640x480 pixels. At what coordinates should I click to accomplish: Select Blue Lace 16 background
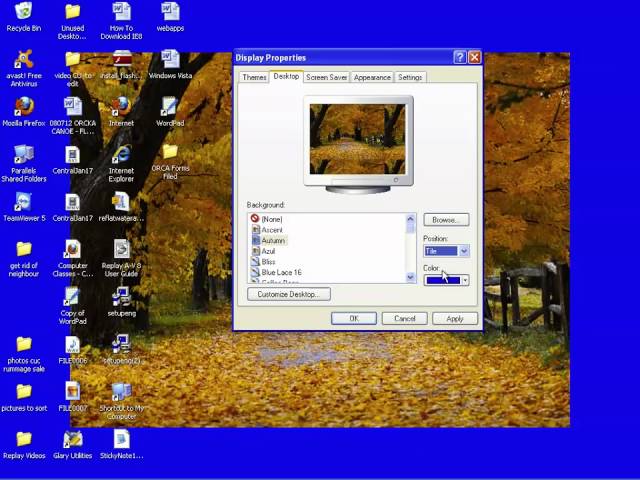pos(281,272)
